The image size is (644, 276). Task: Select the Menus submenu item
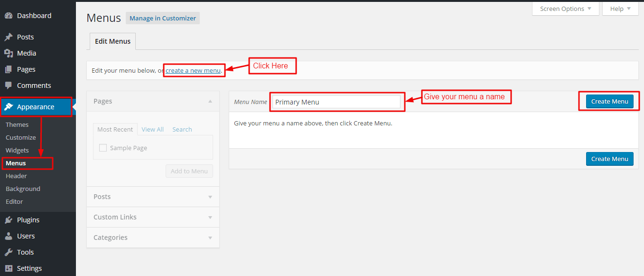16,163
